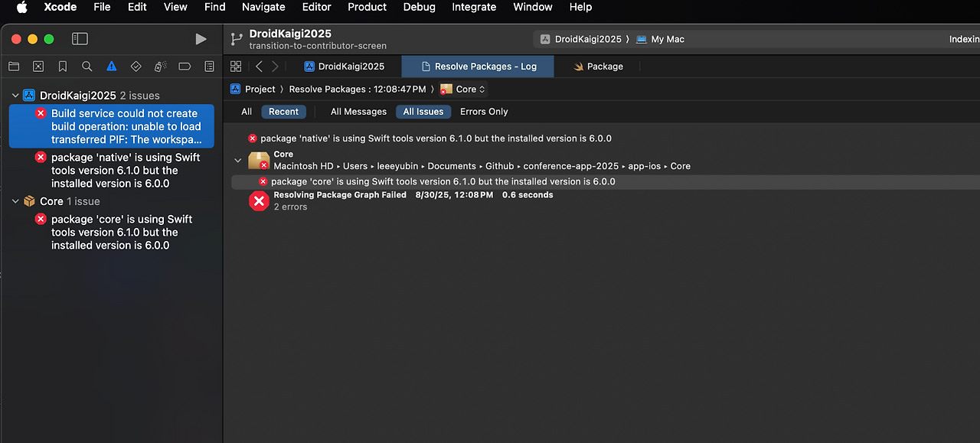Open the Test navigator diamond icon
This screenshot has height=443, width=980.
[136, 67]
